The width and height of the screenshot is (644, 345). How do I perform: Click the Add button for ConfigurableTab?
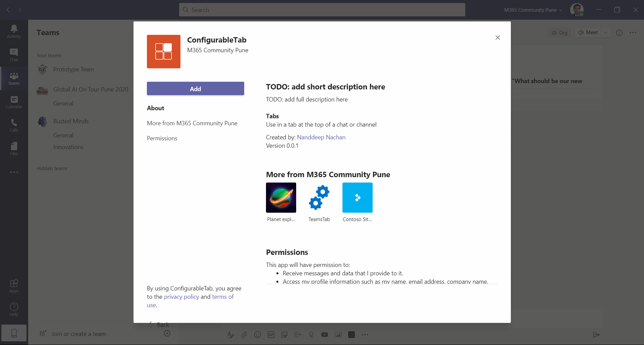[x=195, y=89]
